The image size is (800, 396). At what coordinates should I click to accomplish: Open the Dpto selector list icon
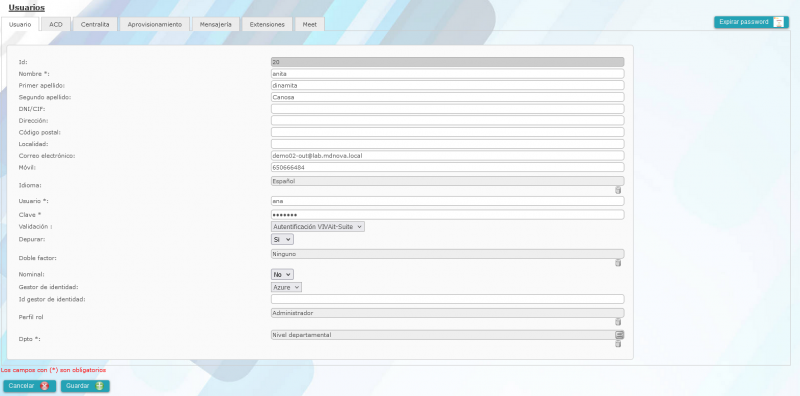619,335
